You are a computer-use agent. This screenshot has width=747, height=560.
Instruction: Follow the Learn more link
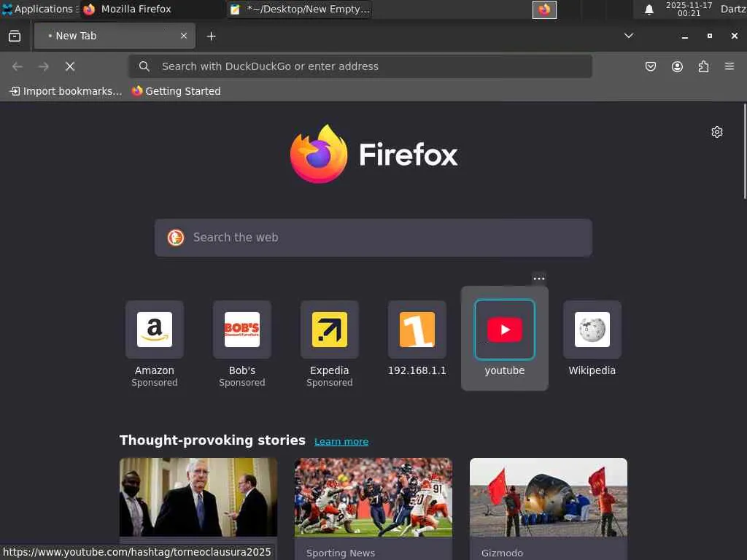click(341, 441)
